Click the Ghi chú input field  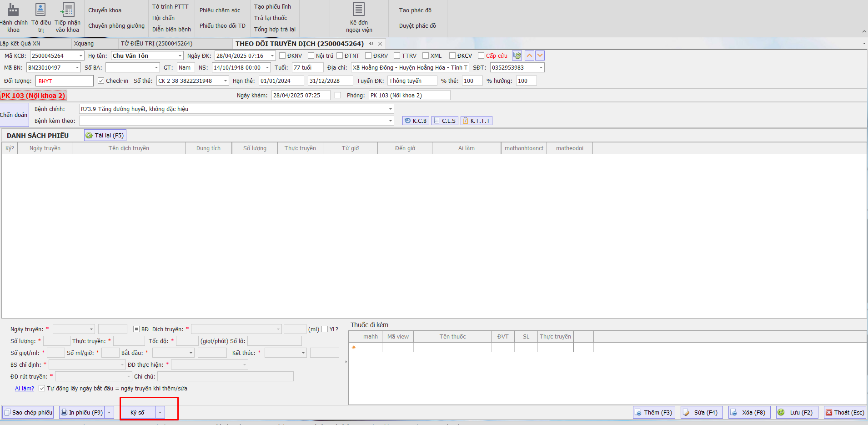tap(225, 377)
